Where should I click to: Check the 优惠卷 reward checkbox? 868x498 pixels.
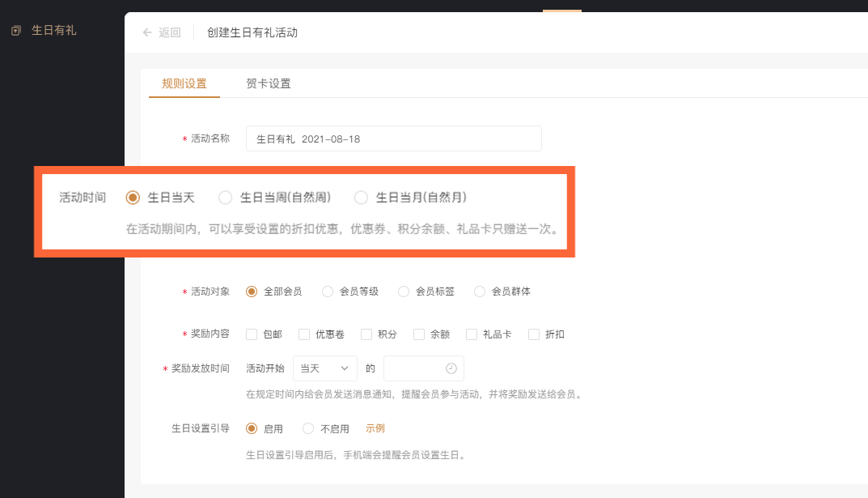coord(304,334)
